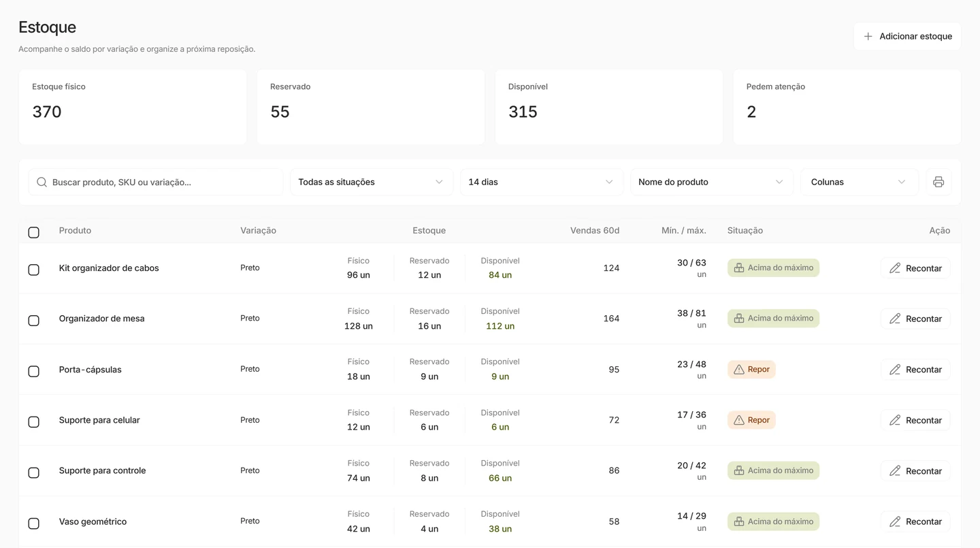Click the 23 / 48 min-max value
The image size is (980, 548).
point(691,364)
